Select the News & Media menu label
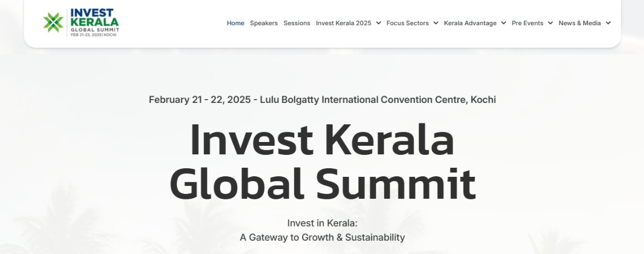This screenshot has height=254, width=644. point(580,23)
